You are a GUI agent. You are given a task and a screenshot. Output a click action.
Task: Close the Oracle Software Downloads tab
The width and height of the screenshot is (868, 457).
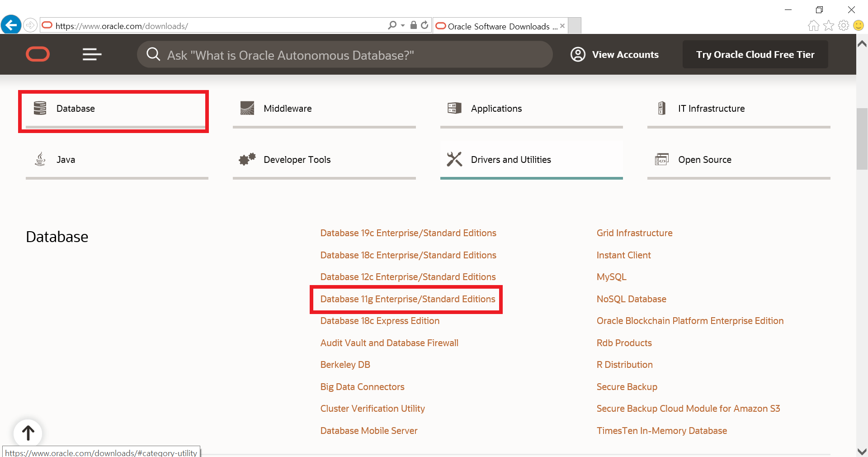[x=562, y=26]
